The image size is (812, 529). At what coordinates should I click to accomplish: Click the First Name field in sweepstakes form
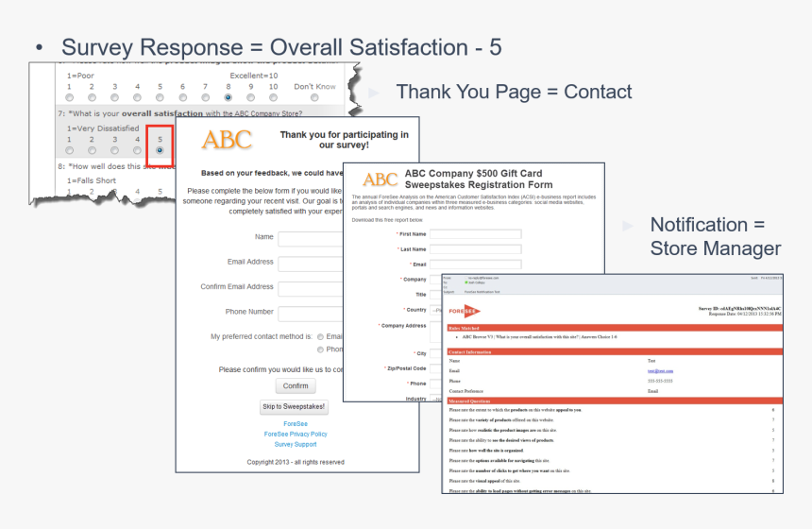coord(475,234)
